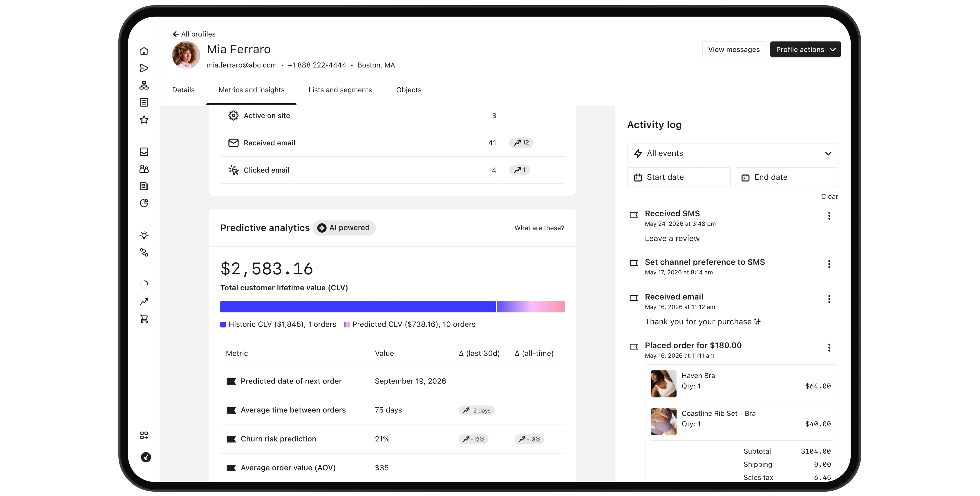Click the Clicked email trend badge 1
980x496 pixels.
[519, 170]
